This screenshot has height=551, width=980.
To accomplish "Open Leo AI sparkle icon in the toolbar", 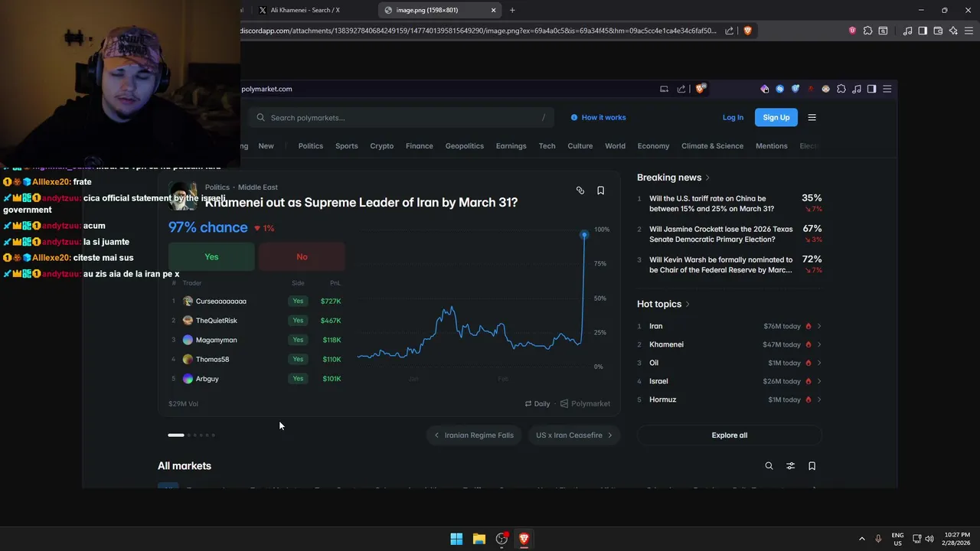I will (x=953, y=31).
